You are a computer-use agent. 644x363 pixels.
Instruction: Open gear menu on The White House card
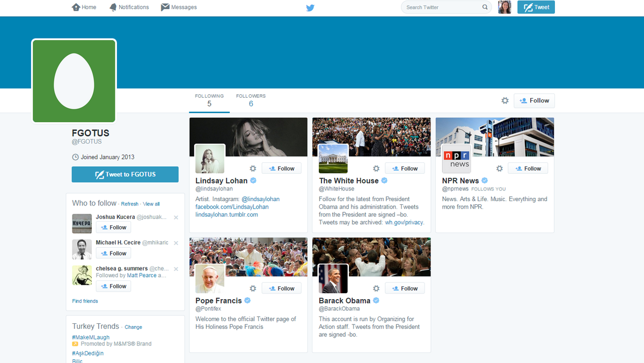376,168
